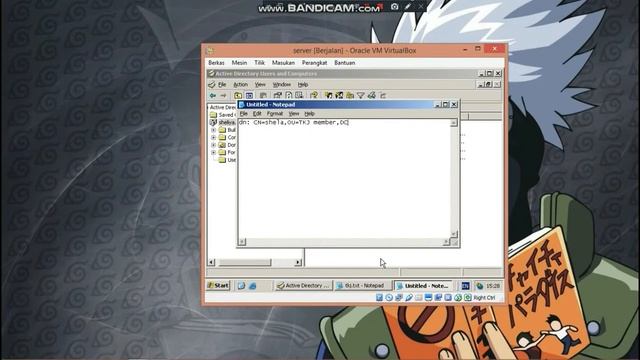Select the shelva domain tree node
Viewport: 640px width, 360px height.
click(x=223, y=122)
